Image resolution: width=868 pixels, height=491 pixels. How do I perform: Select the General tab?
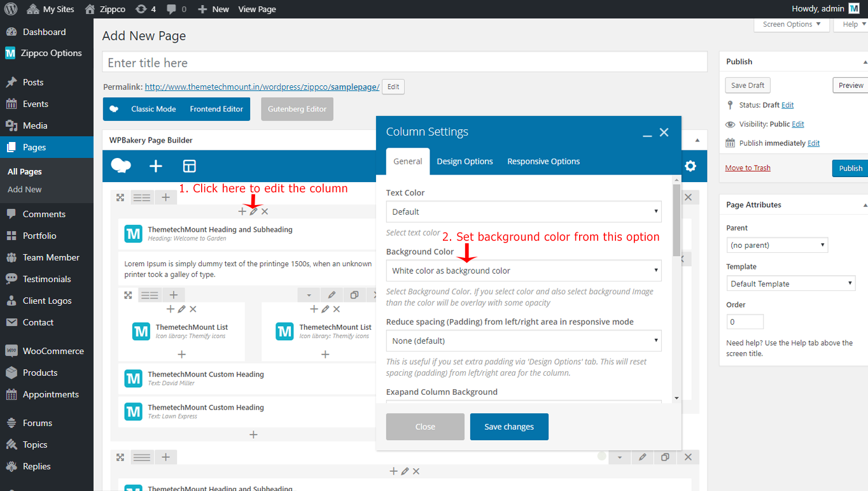pyautogui.click(x=408, y=161)
